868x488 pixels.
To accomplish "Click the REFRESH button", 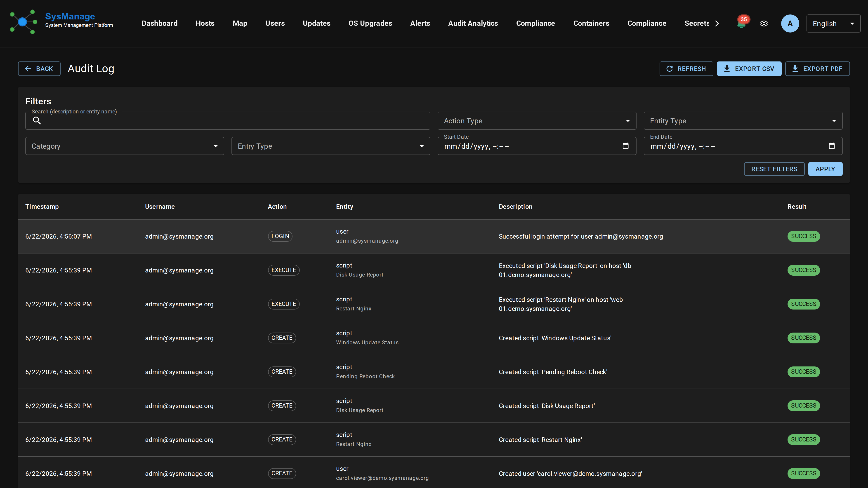I will click(686, 69).
